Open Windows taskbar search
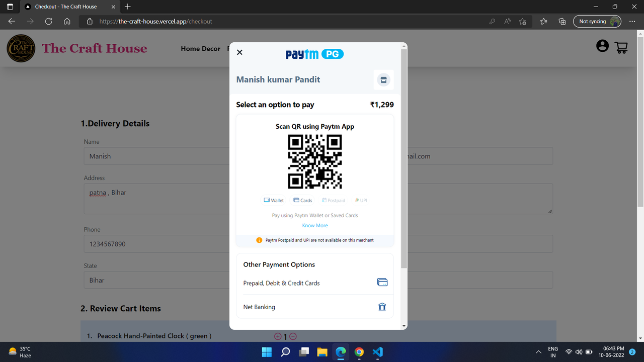644x362 pixels. pos(285,352)
